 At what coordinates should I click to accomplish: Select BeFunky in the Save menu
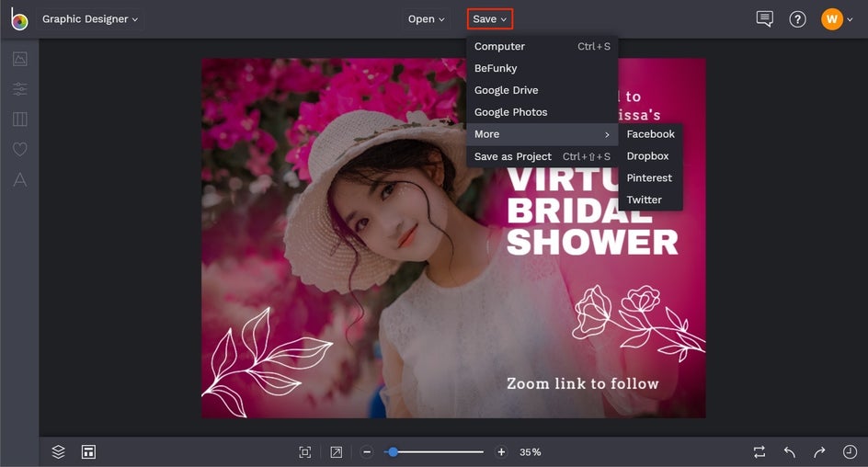pos(542,68)
